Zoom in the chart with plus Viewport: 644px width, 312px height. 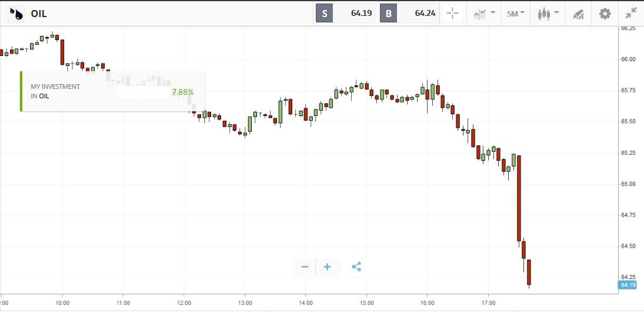coord(328,267)
